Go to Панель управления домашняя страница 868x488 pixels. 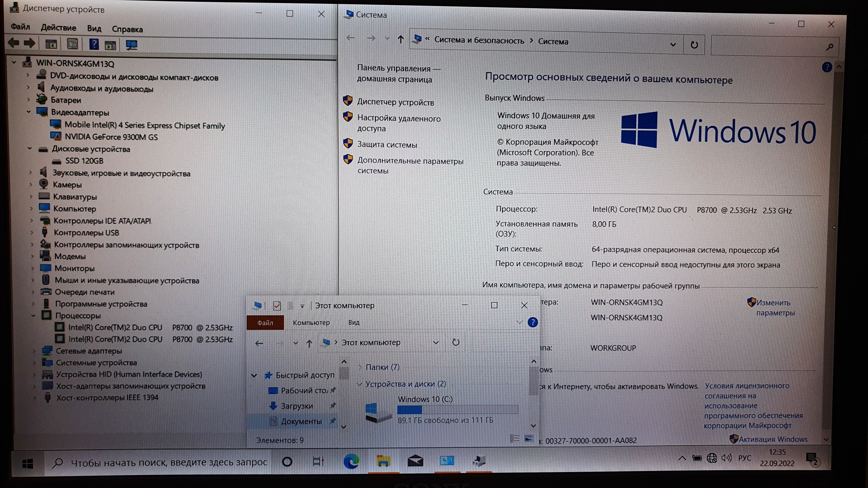click(x=398, y=74)
